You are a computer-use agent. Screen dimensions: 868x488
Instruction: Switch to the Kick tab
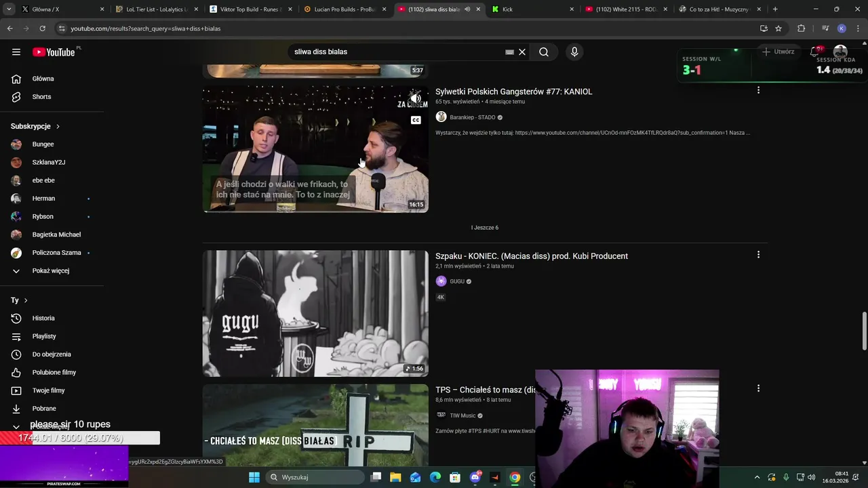click(532, 9)
